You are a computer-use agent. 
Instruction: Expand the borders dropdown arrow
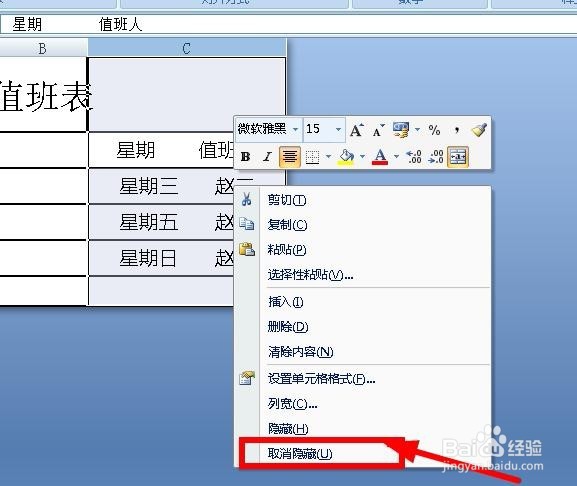click(x=328, y=157)
